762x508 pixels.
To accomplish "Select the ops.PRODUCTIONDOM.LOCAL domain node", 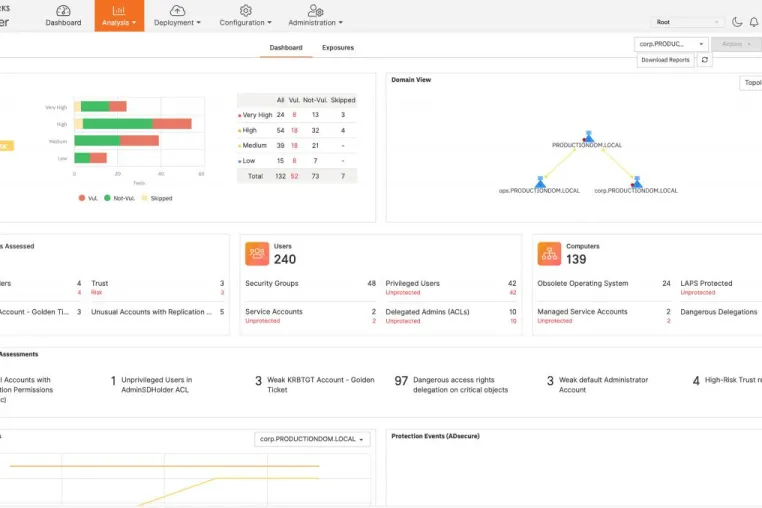I will [x=540, y=182].
